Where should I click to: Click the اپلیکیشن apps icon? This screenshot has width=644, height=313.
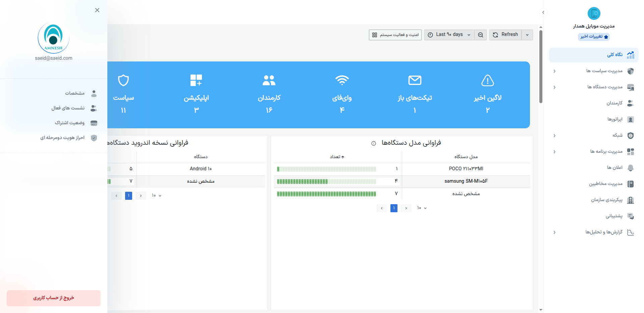(196, 80)
